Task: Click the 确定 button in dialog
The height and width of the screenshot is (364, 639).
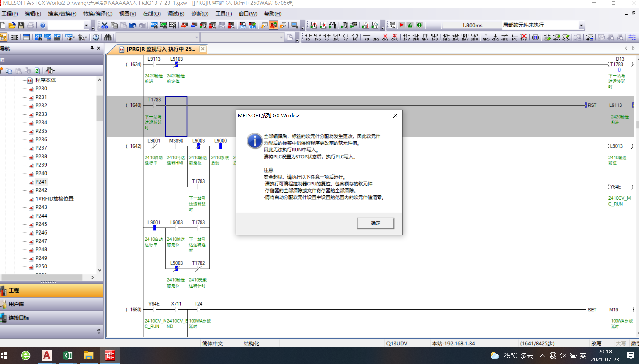Action: click(x=375, y=223)
